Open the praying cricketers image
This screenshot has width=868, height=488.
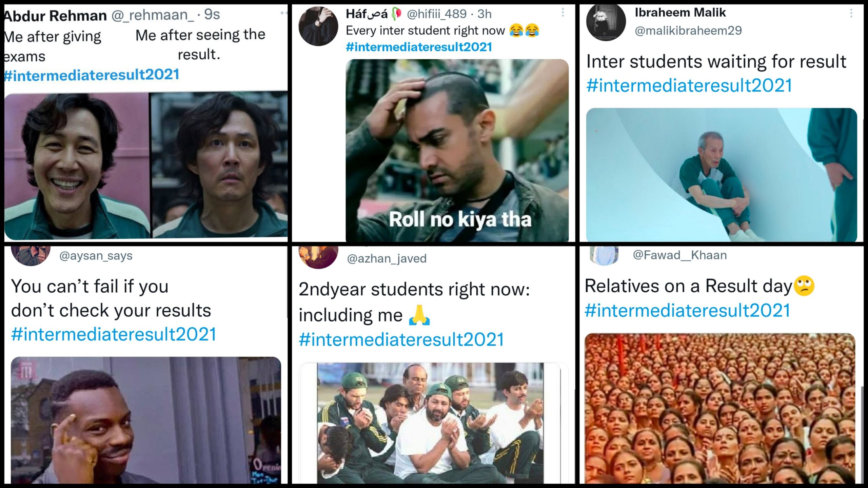pyautogui.click(x=430, y=423)
